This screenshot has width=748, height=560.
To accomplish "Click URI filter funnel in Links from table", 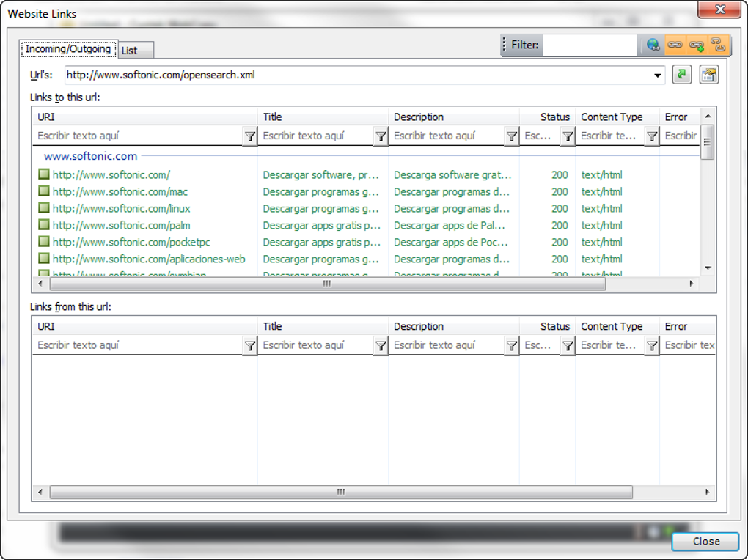I will click(x=250, y=346).
